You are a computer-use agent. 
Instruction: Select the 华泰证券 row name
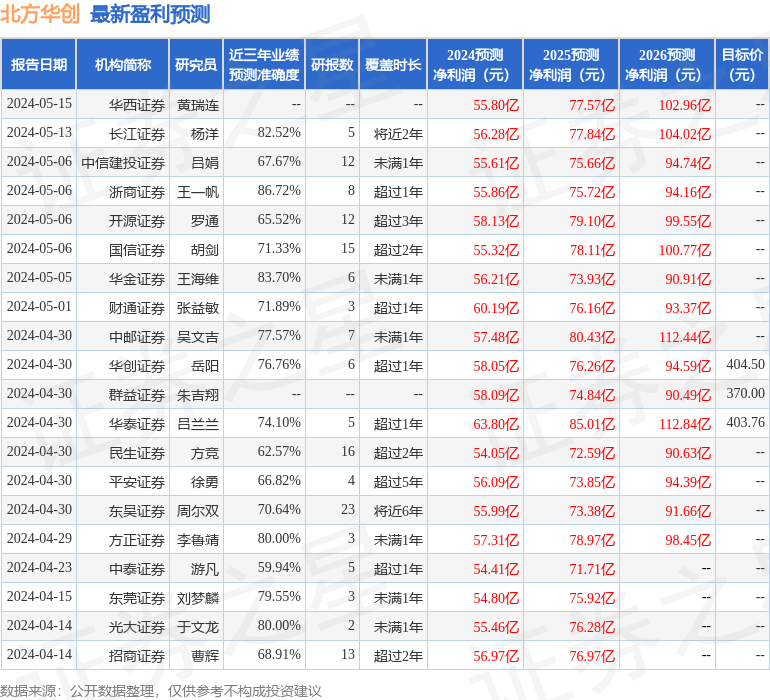(137, 423)
